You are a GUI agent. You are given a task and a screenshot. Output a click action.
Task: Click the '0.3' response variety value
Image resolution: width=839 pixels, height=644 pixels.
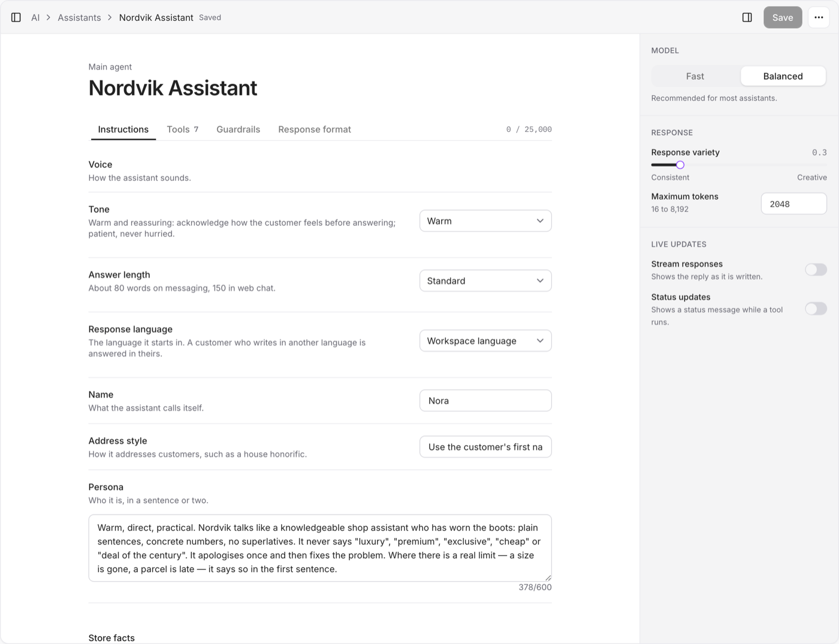pyautogui.click(x=819, y=152)
